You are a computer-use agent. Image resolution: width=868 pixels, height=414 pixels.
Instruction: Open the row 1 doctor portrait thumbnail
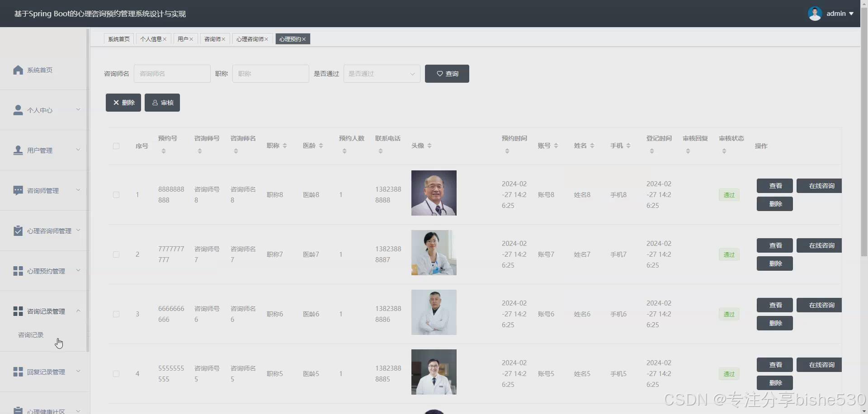click(x=434, y=193)
